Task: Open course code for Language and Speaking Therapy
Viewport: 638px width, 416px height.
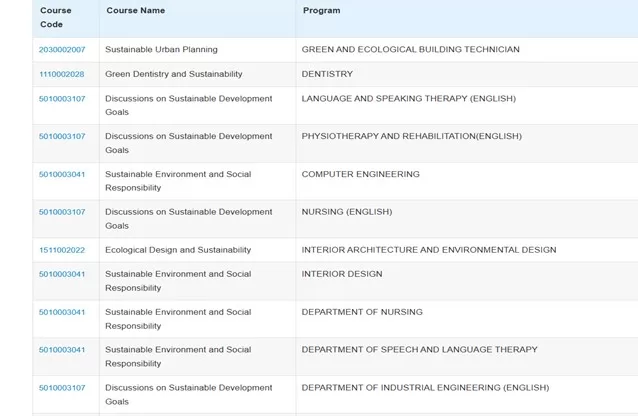Action: coord(62,99)
